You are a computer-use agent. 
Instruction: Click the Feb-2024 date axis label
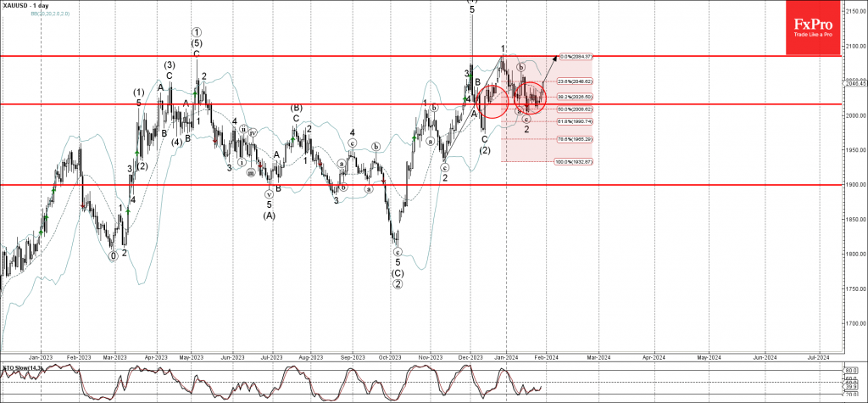coord(545,357)
